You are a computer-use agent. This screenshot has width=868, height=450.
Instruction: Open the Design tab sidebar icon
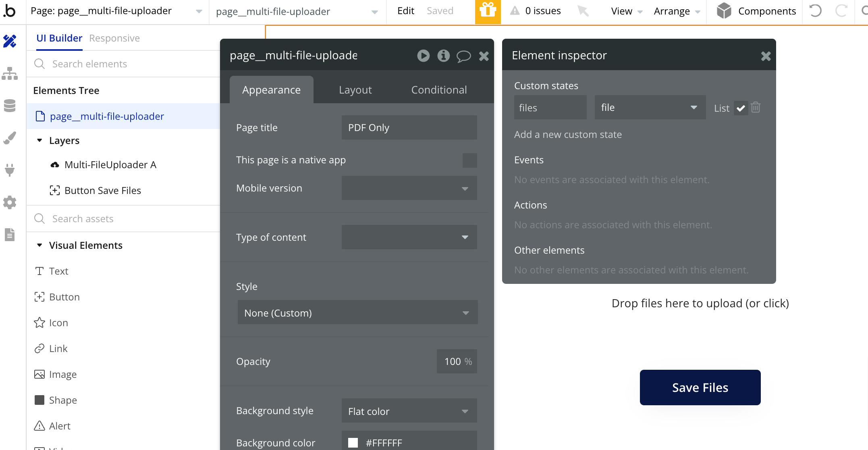(x=10, y=41)
